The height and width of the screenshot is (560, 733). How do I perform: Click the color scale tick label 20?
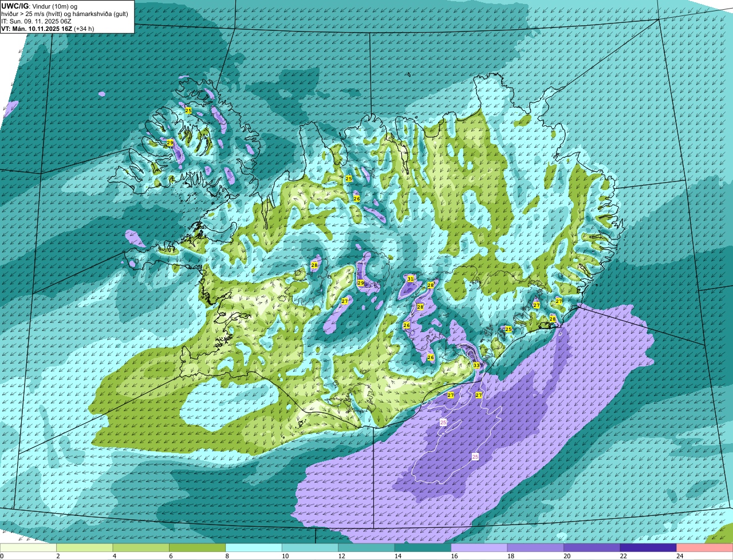[x=567, y=556]
